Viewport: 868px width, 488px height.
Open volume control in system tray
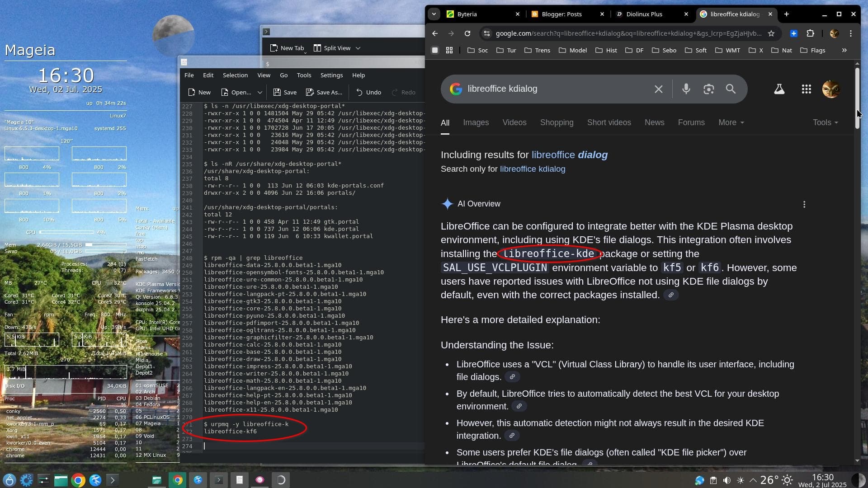726,480
